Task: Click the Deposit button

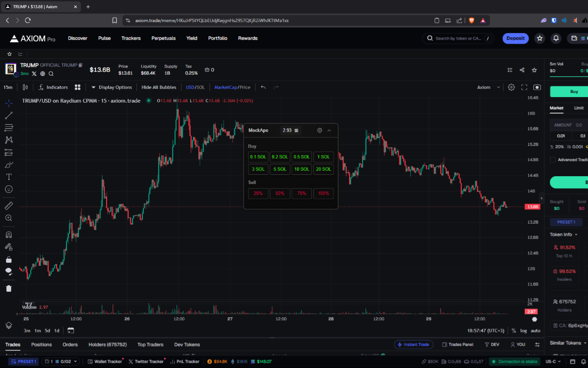Action: point(515,38)
